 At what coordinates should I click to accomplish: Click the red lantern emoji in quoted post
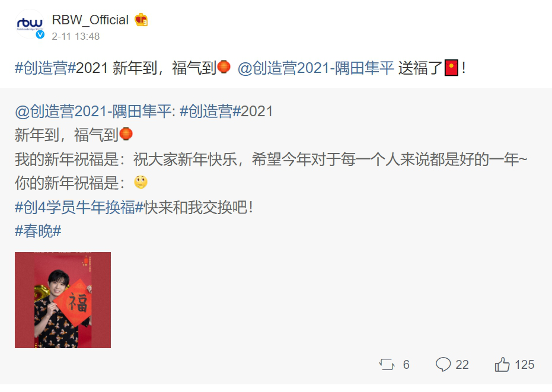[126, 134]
